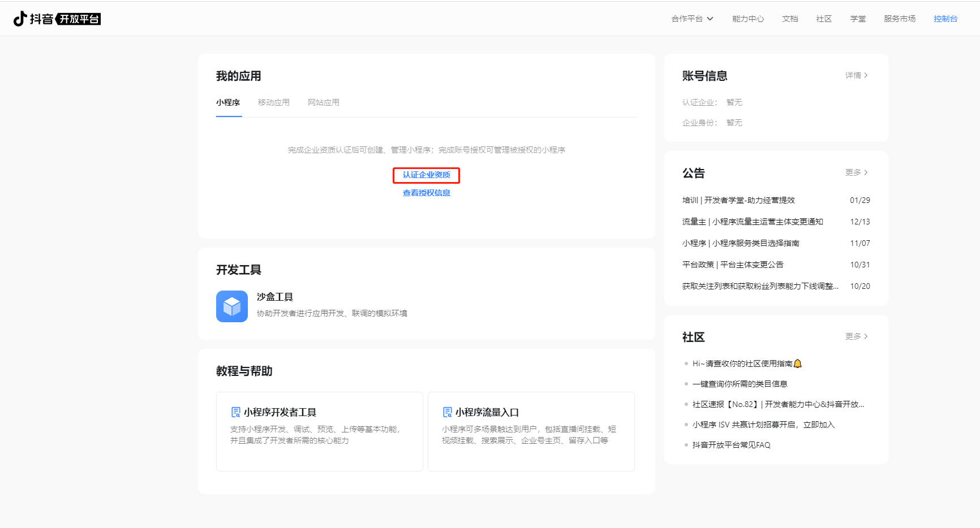Open the 小程序流量入口 tutorial card
The image size is (980, 528).
tap(531, 431)
